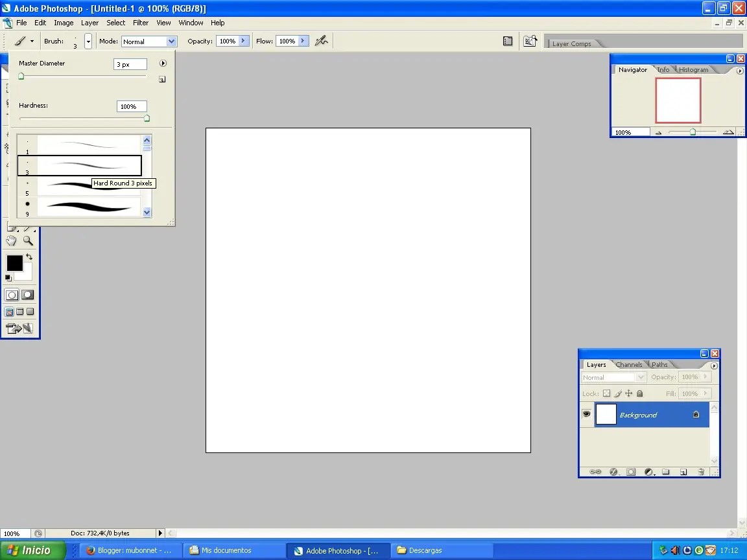Toggle lock all padlock icon

point(640,393)
